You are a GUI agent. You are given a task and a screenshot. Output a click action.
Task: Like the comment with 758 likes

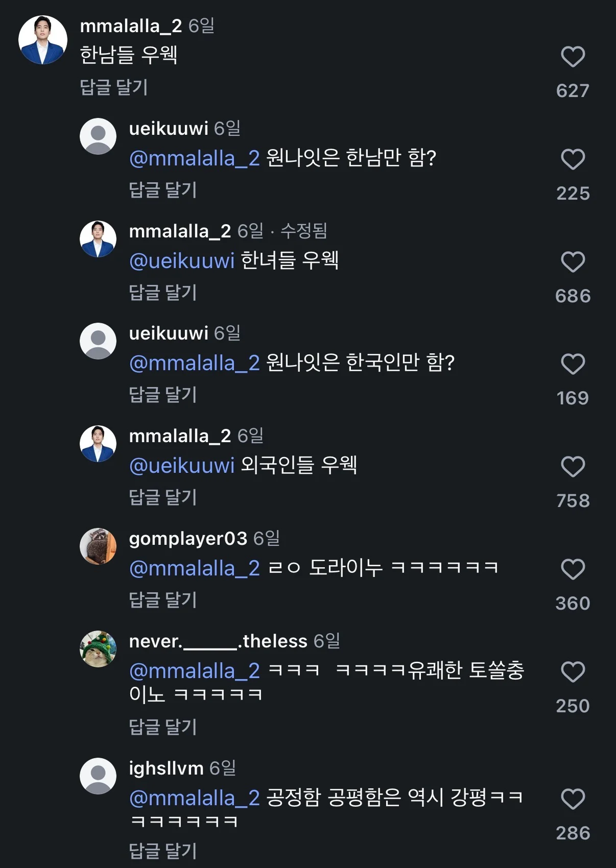coord(573,467)
